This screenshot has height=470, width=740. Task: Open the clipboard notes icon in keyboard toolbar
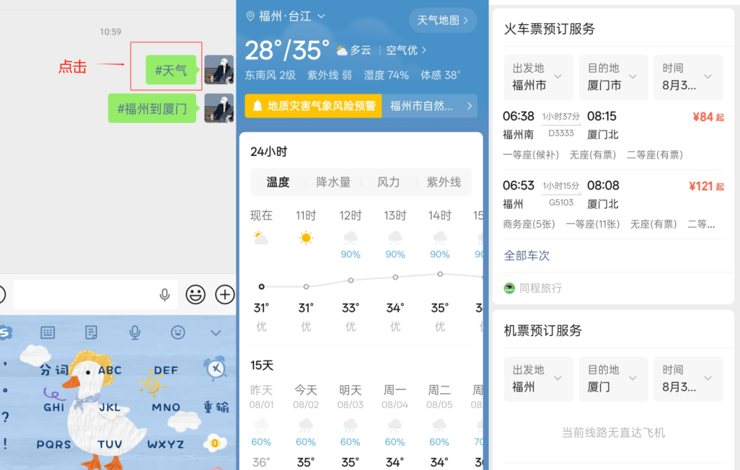91,332
